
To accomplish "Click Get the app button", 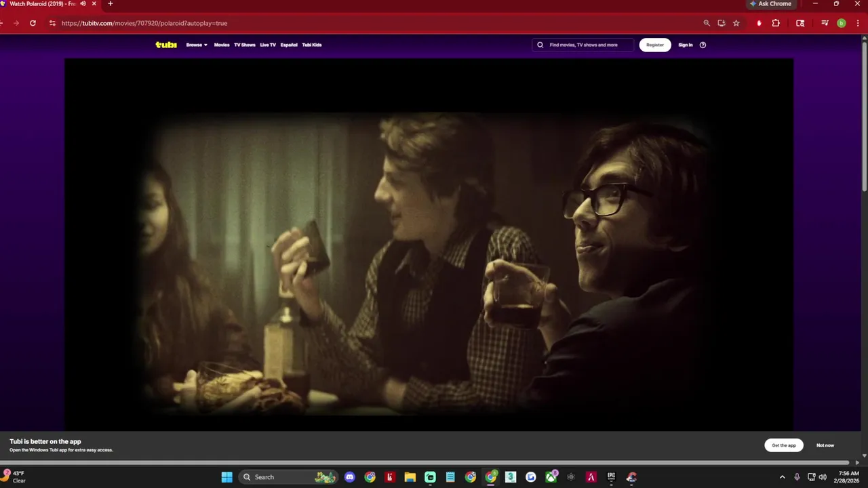I will tap(784, 445).
